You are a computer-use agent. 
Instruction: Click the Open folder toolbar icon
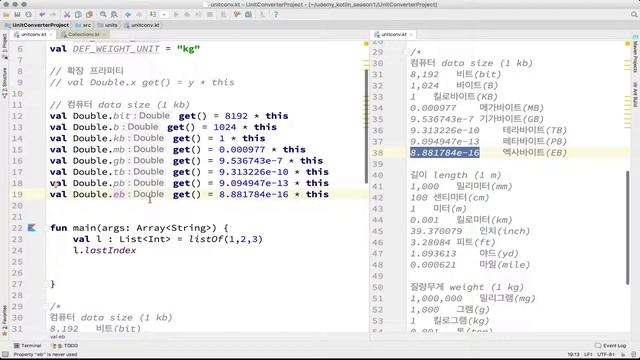(x=6, y=14)
